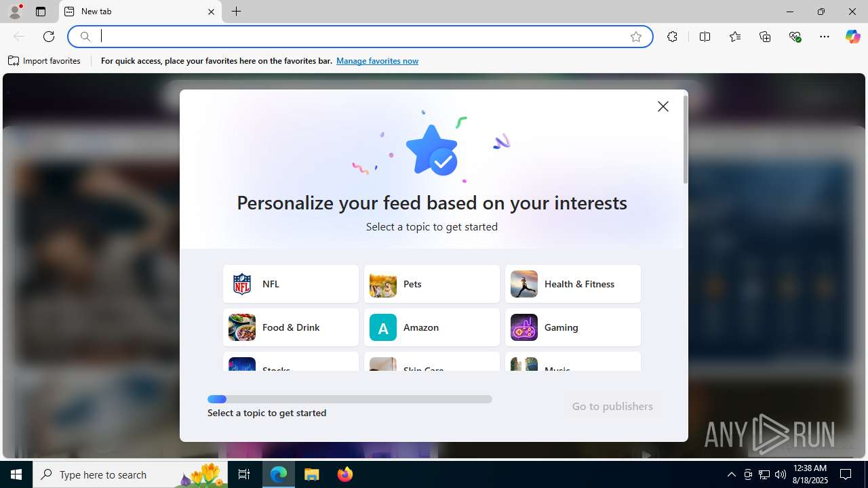The image size is (868, 488).
Task: Select the Amazon topic
Action: point(432,327)
